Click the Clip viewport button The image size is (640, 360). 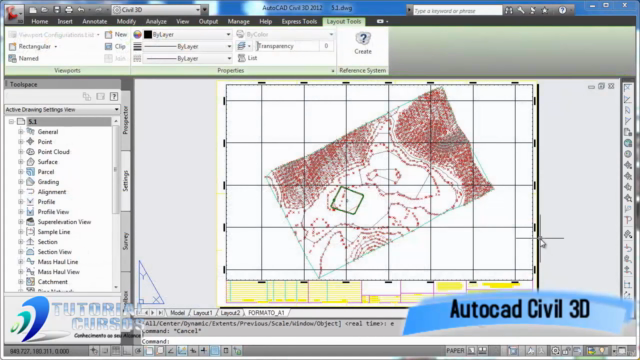pos(115,47)
